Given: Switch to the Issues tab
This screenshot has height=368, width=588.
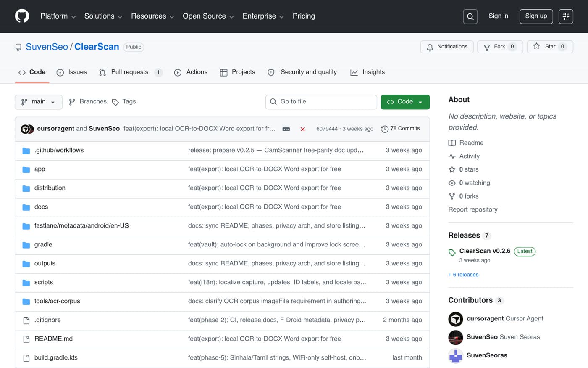Looking at the screenshot, I should [72, 72].
